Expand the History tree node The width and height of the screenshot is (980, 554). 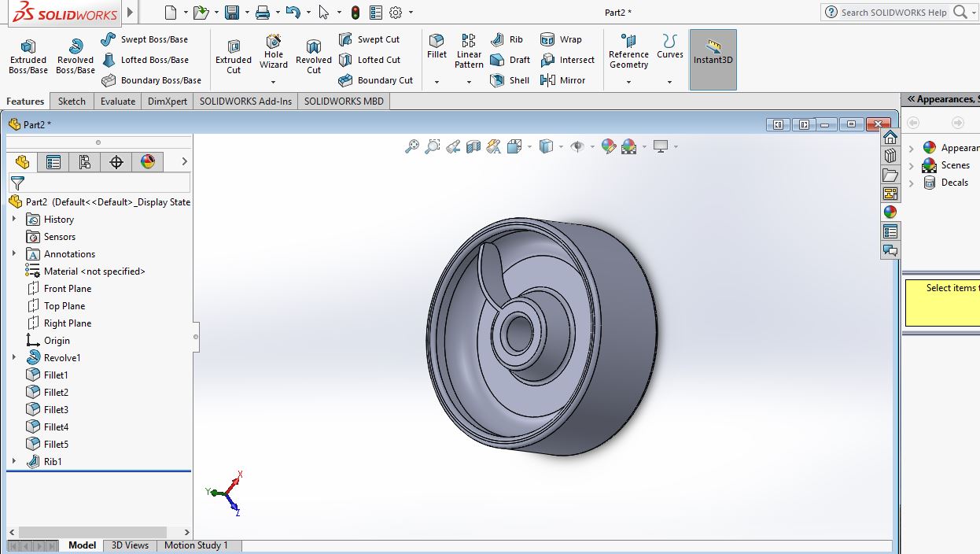coord(14,219)
